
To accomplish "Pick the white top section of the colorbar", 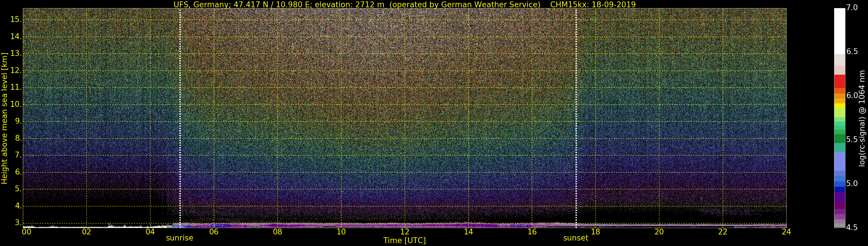I will [839, 31].
